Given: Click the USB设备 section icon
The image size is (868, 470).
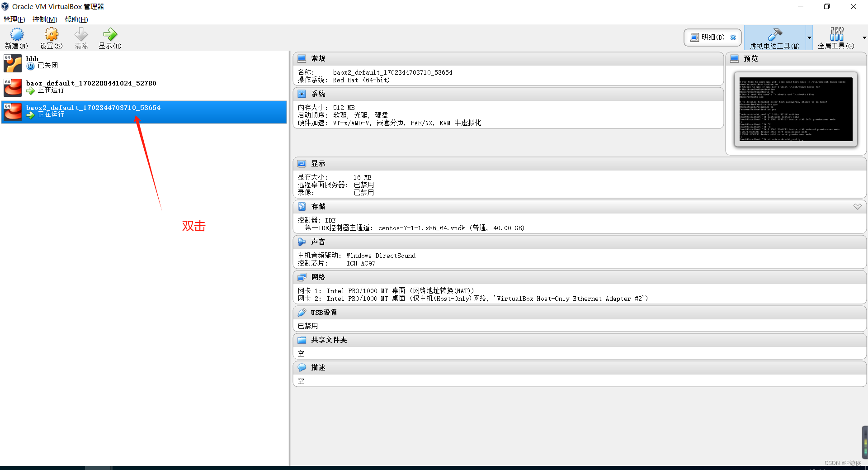Looking at the screenshot, I should click(x=302, y=313).
